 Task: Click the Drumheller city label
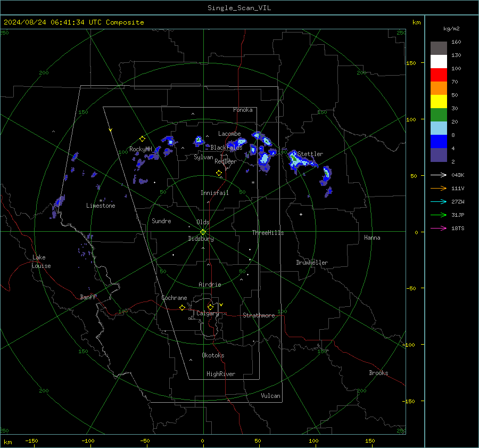pos(312,263)
